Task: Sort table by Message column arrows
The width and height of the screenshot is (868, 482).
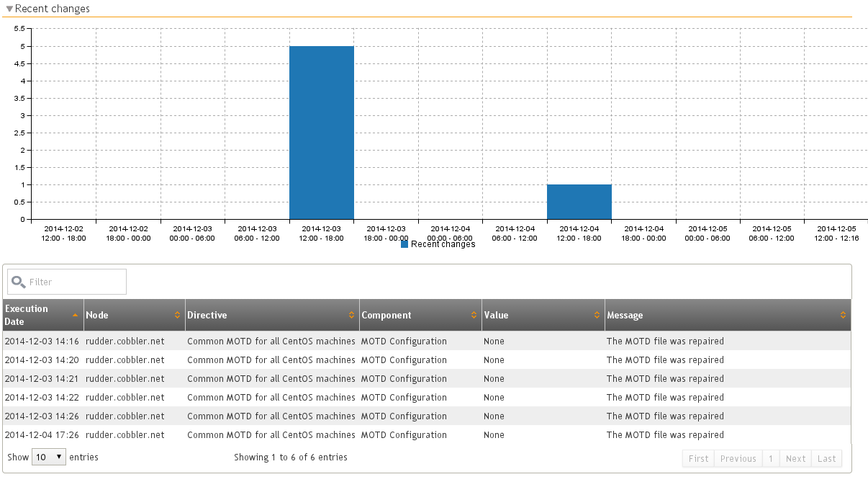Action: point(843,316)
